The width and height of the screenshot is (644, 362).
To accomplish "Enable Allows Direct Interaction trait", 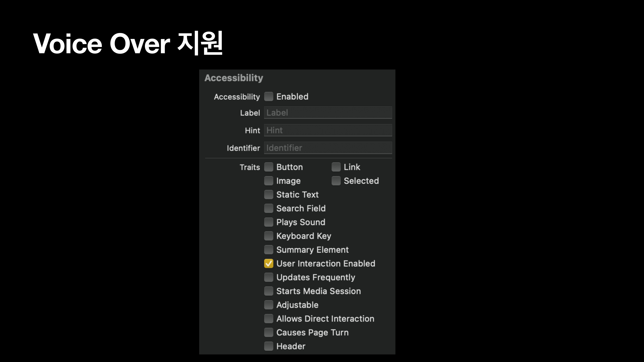I will (x=269, y=319).
